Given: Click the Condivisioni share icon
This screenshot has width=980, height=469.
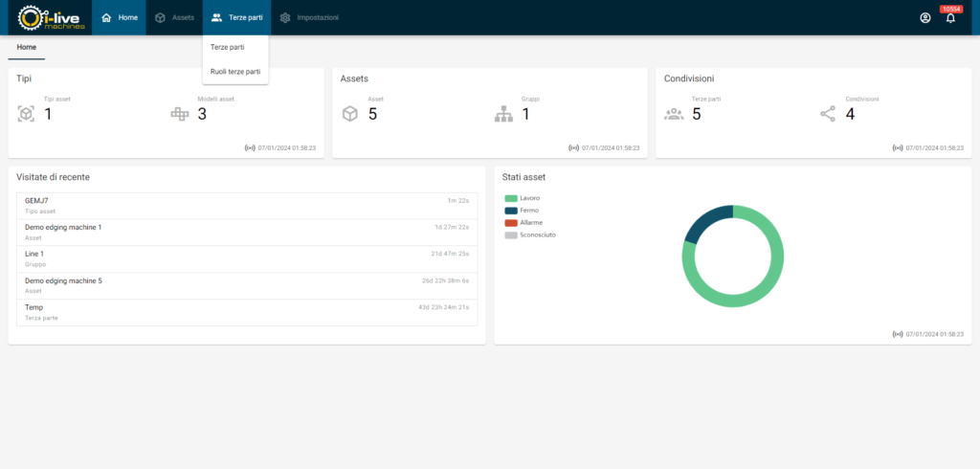Looking at the screenshot, I should (x=828, y=114).
